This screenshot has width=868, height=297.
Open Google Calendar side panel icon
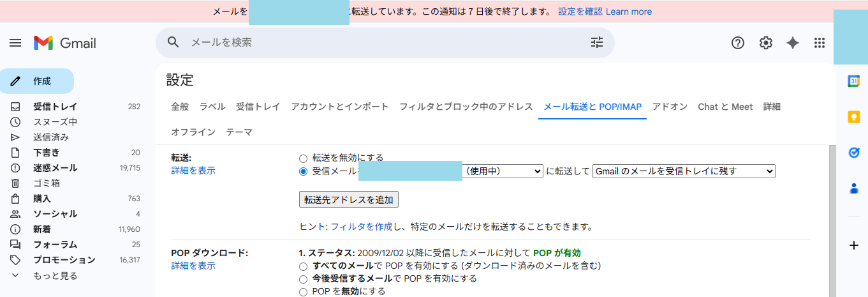[853, 81]
